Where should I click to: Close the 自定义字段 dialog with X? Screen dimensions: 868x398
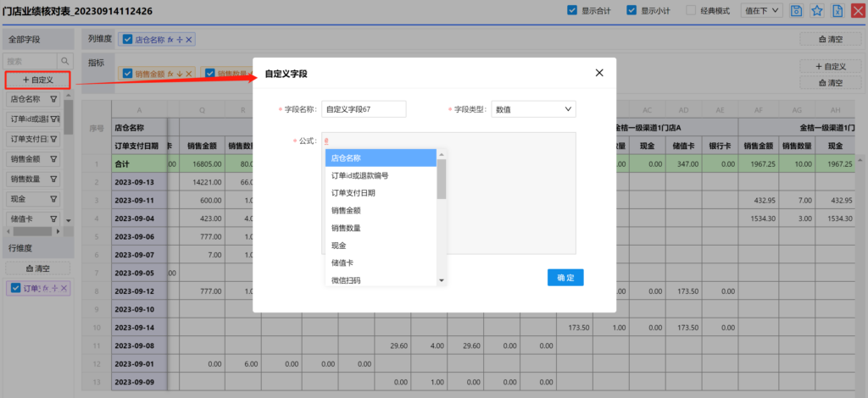coord(599,73)
